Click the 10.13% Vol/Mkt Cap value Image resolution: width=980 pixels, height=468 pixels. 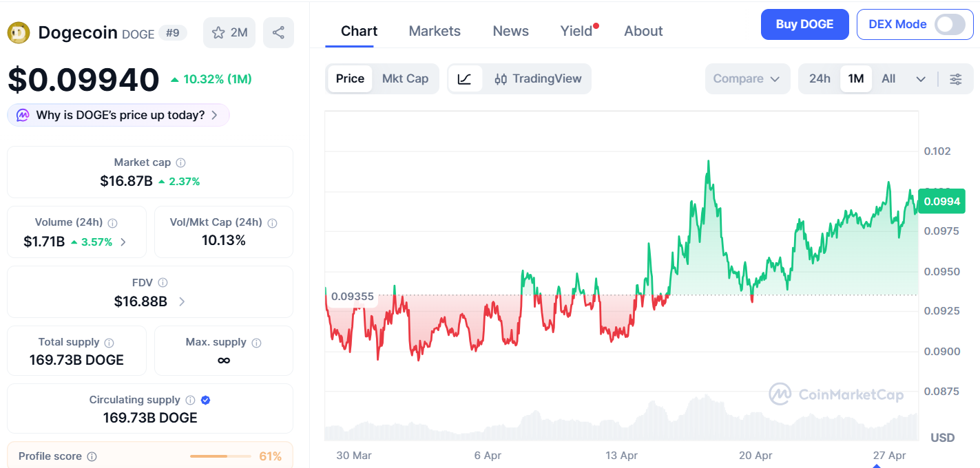(x=224, y=240)
